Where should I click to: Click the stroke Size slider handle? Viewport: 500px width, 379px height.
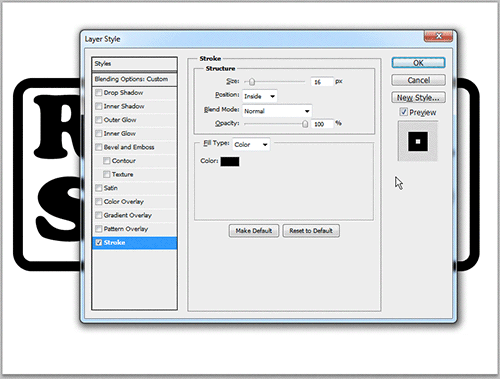click(252, 82)
